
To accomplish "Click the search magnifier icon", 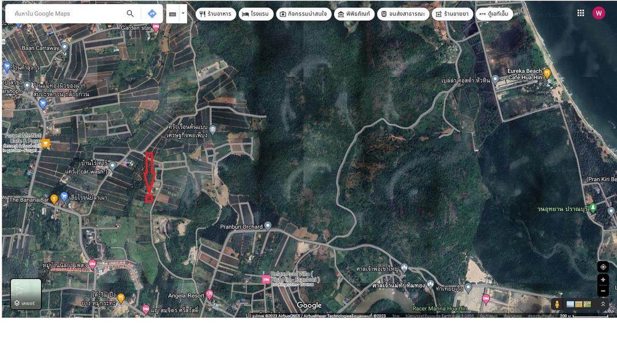I will pyautogui.click(x=130, y=13).
